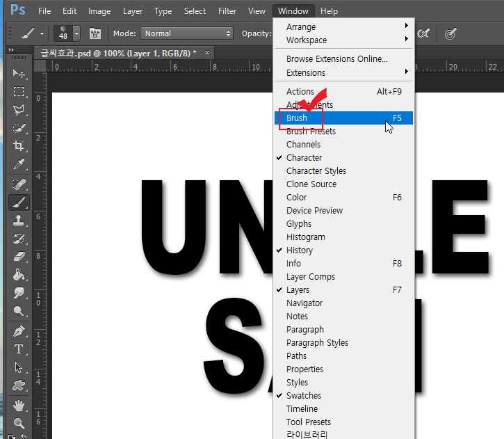Viewport: 504px width, 439px height.
Task: Choose Actions from Window menu
Action: pyautogui.click(x=343, y=91)
